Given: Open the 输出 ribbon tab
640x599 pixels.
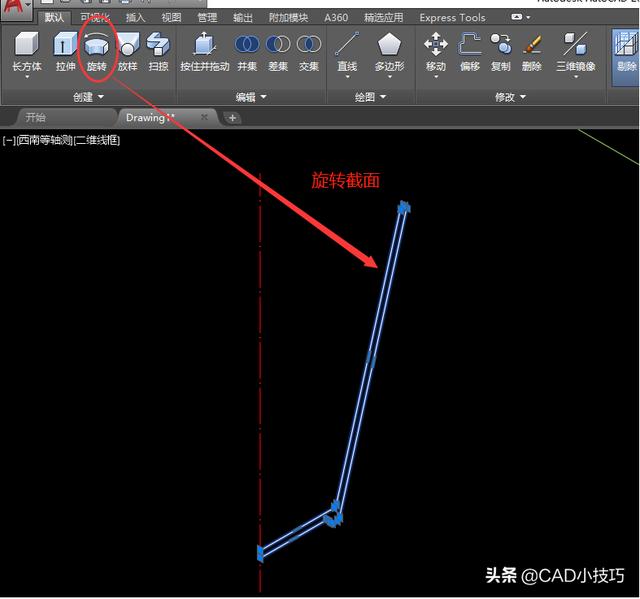Looking at the screenshot, I should click(x=243, y=18).
